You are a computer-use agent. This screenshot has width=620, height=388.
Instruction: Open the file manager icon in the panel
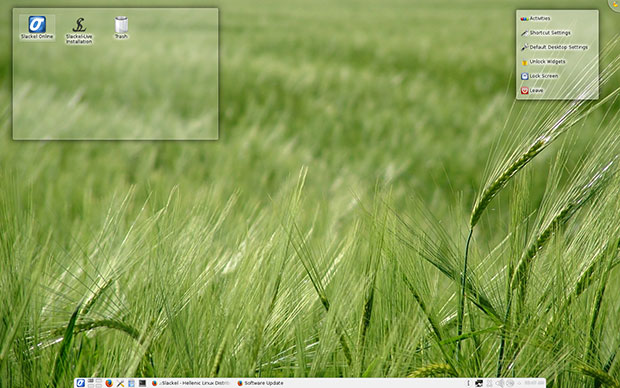point(131,383)
